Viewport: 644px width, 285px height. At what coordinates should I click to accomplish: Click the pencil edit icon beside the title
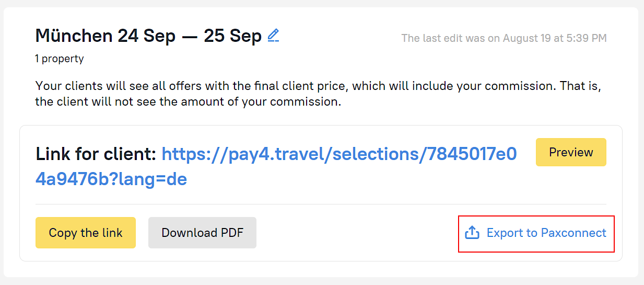tap(273, 36)
